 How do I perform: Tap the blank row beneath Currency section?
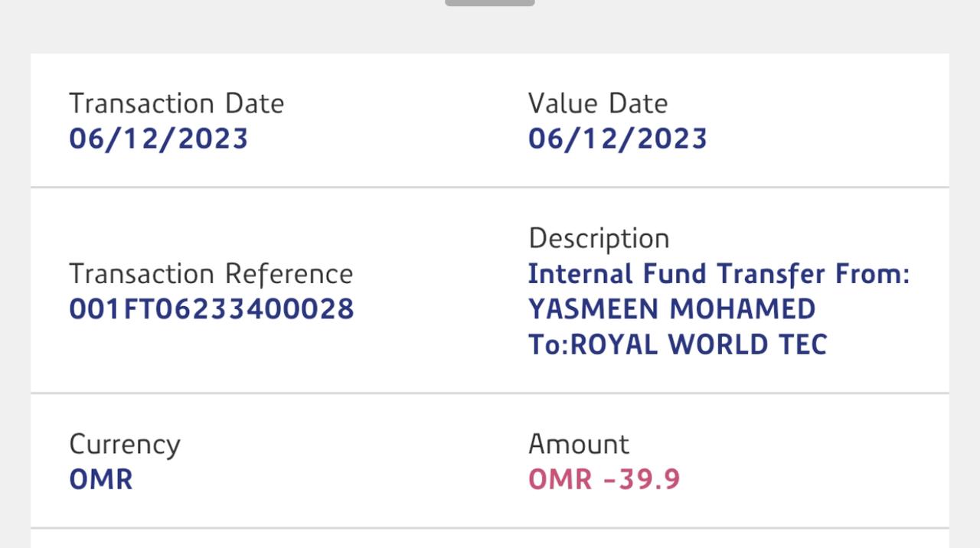490,540
